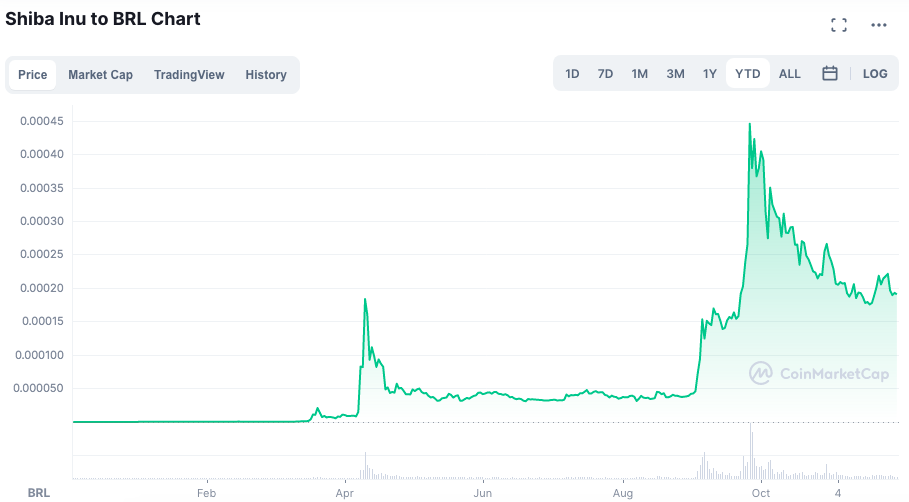Click the Oct label on time axis
909x502 pixels.
[x=761, y=493]
